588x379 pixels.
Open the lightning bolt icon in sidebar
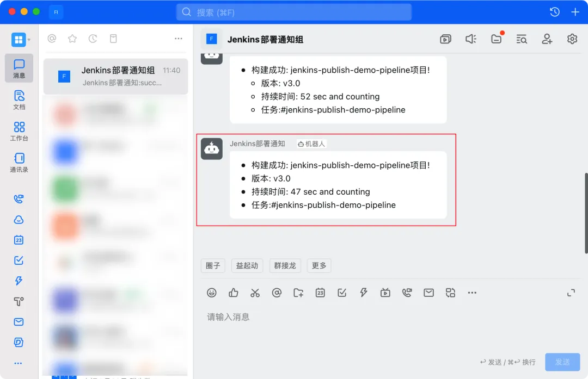19,281
